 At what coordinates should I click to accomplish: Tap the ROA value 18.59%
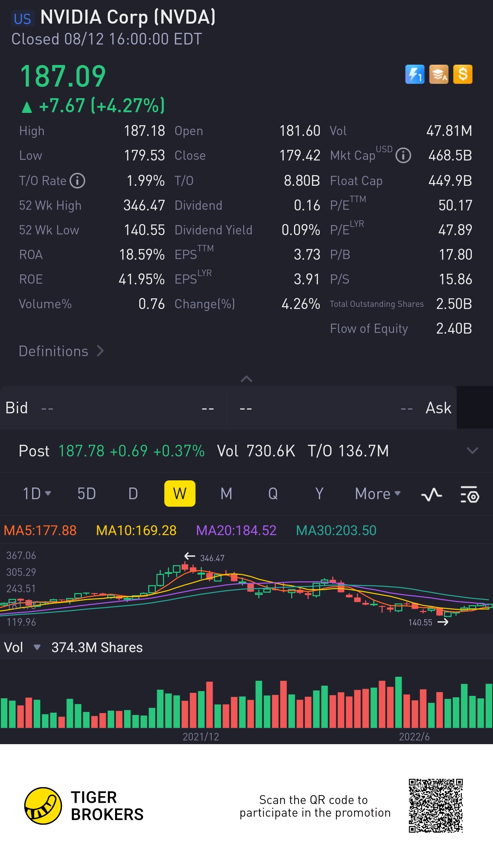pos(142,255)
